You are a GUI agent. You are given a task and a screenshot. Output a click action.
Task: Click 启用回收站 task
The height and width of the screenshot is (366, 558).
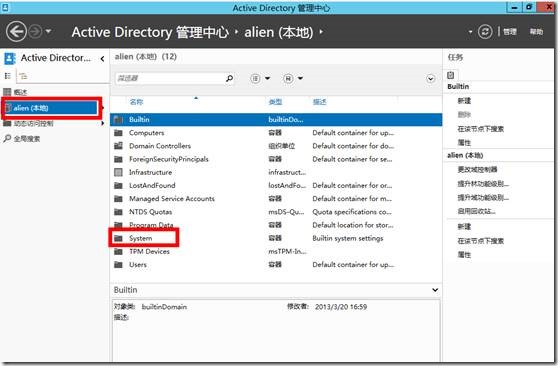coord(477,211)
